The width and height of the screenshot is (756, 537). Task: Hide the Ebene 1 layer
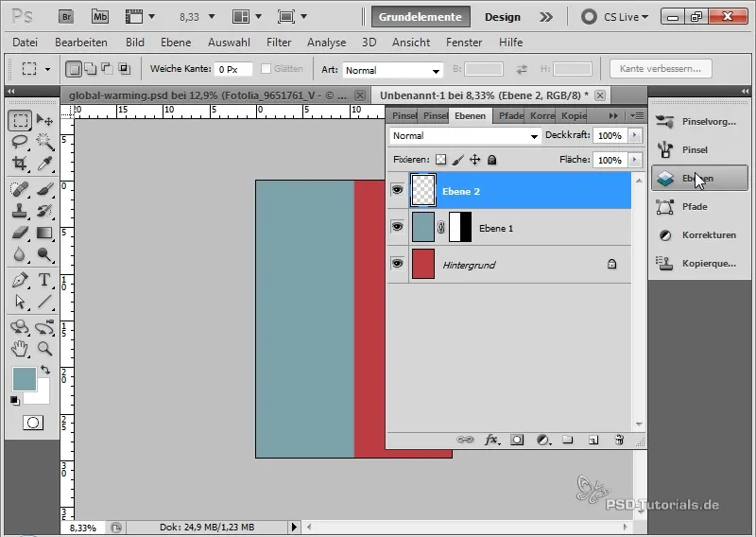pos(397,227)
